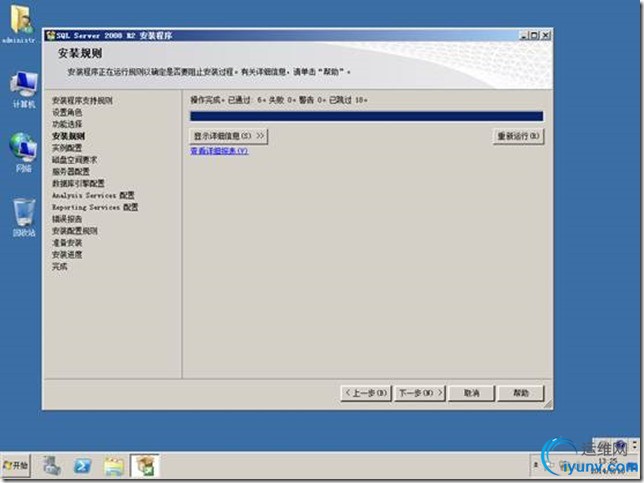Screen dimensions: 644x483
Task: Click 下一步 (Next) button
Action: [420, 393]
